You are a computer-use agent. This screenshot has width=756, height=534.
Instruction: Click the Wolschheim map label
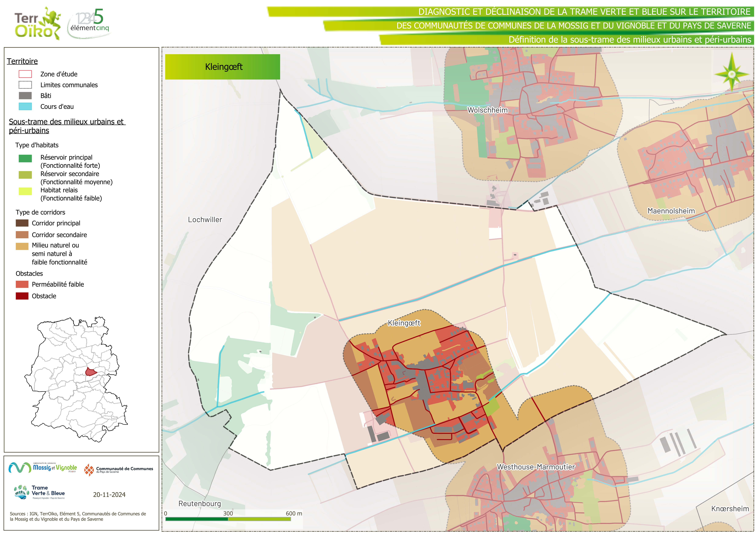coord(487,110)
